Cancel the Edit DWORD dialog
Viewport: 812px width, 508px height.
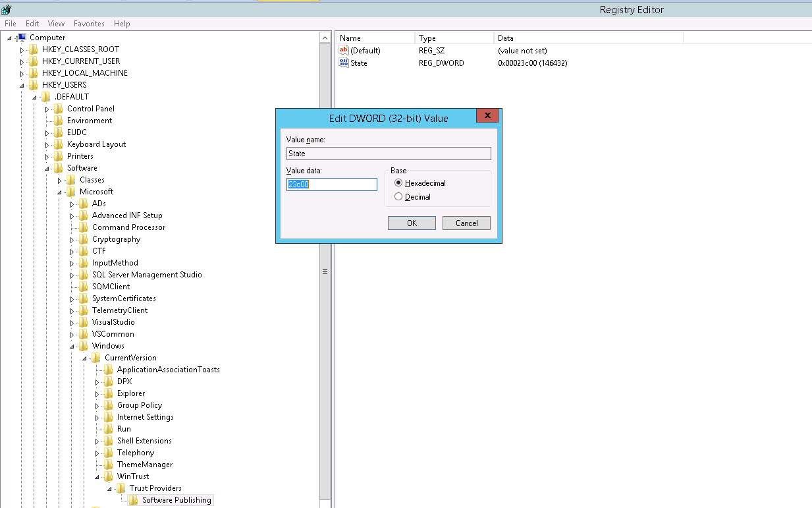(466, 223)
